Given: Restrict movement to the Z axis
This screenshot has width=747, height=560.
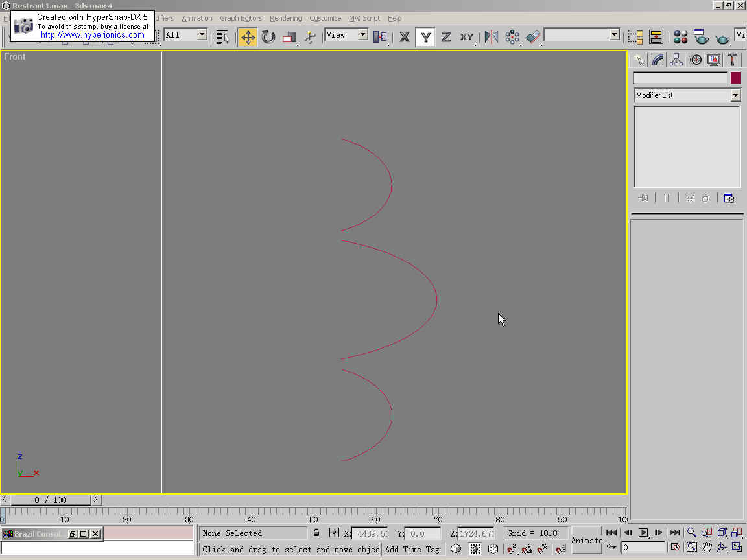Looking at the screenshot, I should tap(446, 37).
